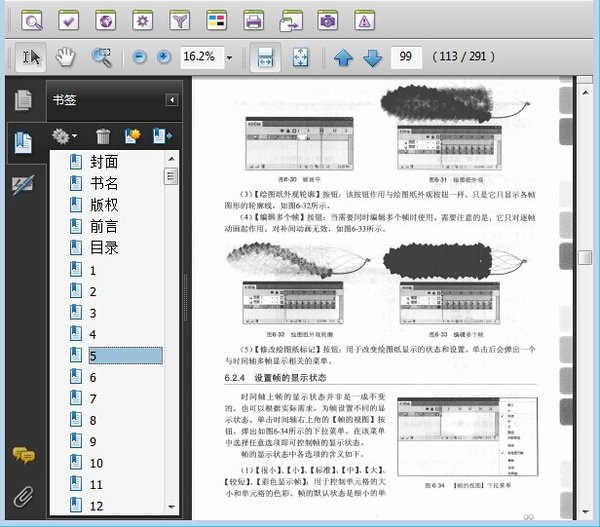Click the print icon in top toolbar
Image resolution: width=600 pixels, height=527 pixels.
click(254, 18)
